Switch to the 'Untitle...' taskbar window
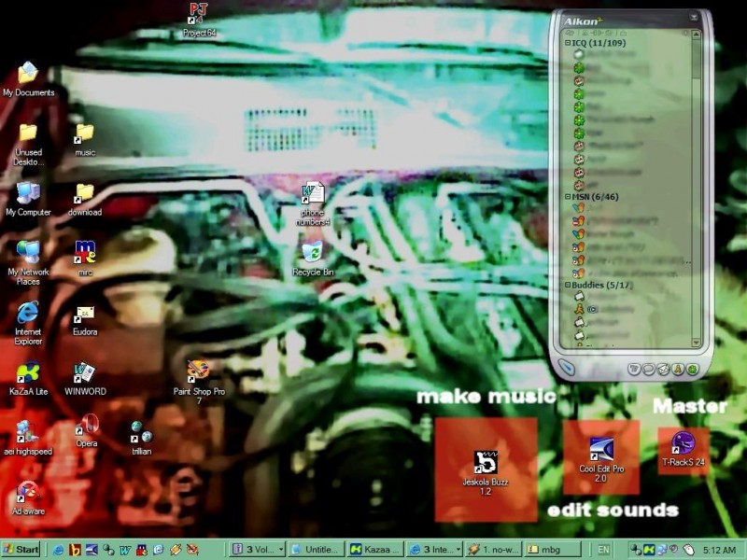747x560 pixels. point(316,550)
